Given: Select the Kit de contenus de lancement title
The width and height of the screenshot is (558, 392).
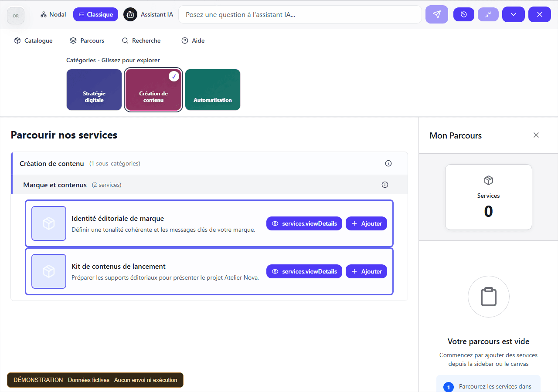Looking at the screenshot, I should [119, 266].
